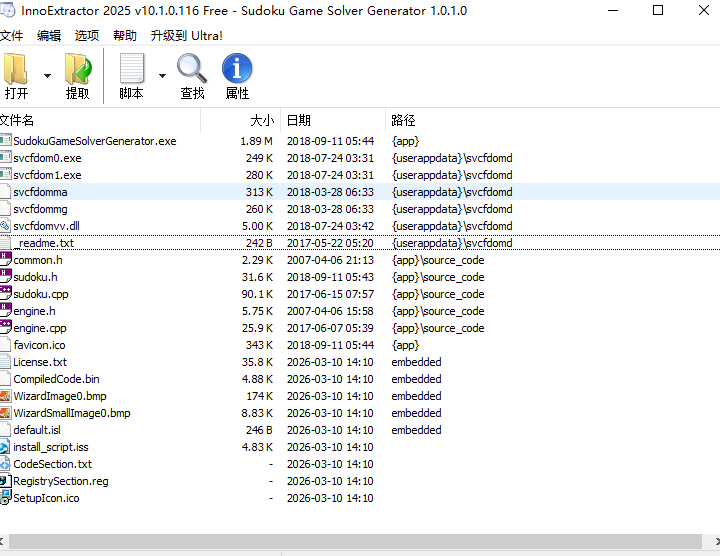
Task: Open the Options (选项) menu
Action: (x=87, y=35)
